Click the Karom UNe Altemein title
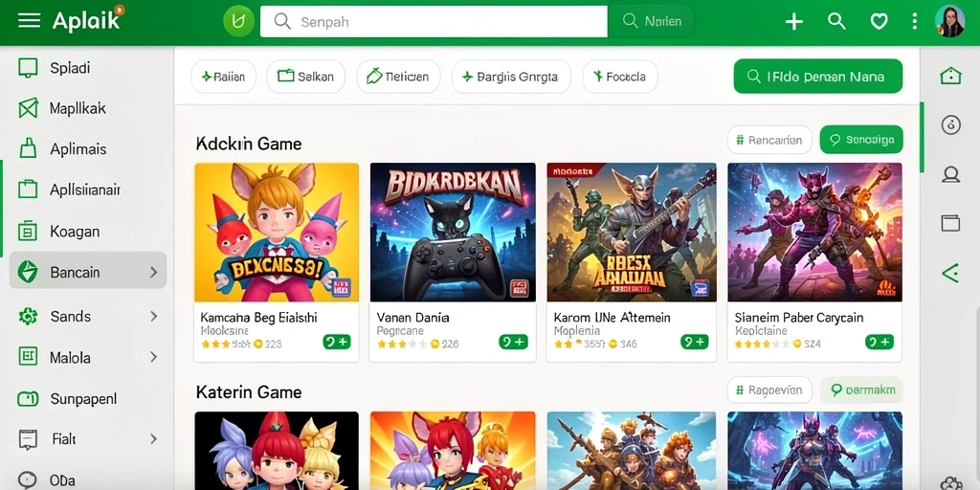The image size is (980, 490). coord(612,318)
